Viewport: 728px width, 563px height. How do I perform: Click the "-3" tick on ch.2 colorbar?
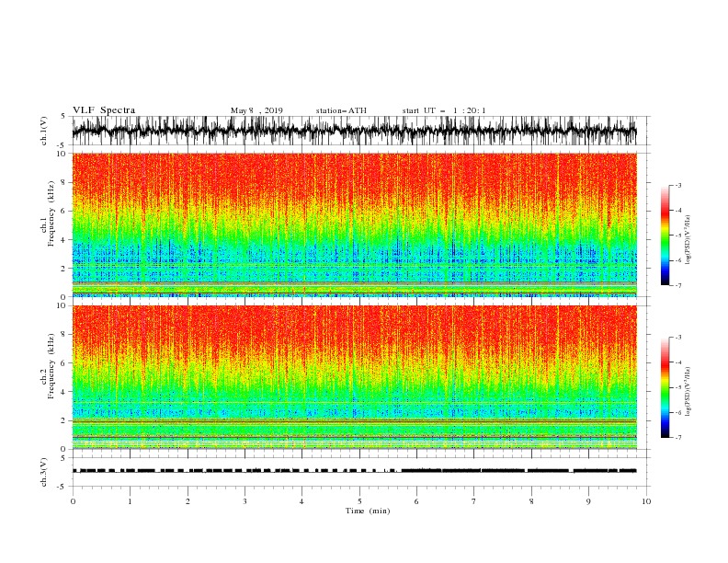[x=678, y=338]
